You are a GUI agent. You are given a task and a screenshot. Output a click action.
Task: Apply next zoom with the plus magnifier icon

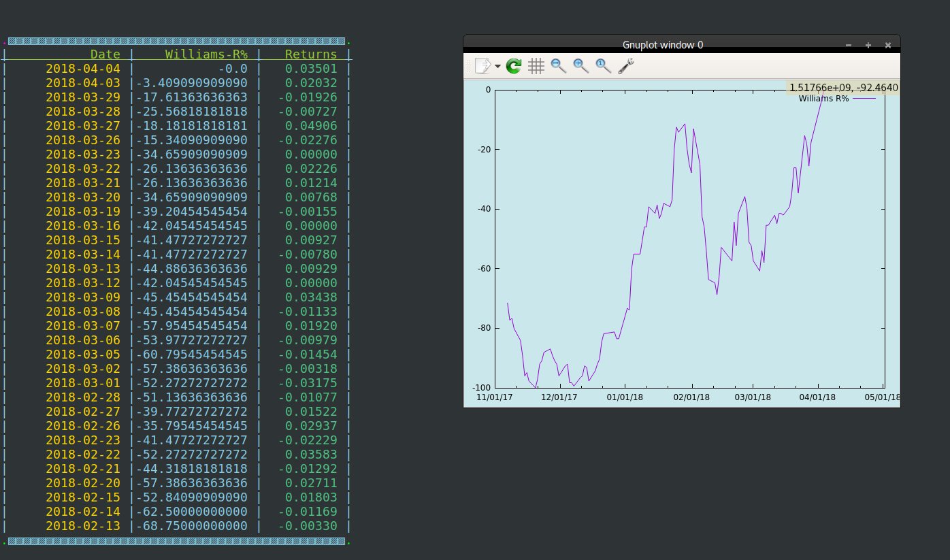pos(580,66)
